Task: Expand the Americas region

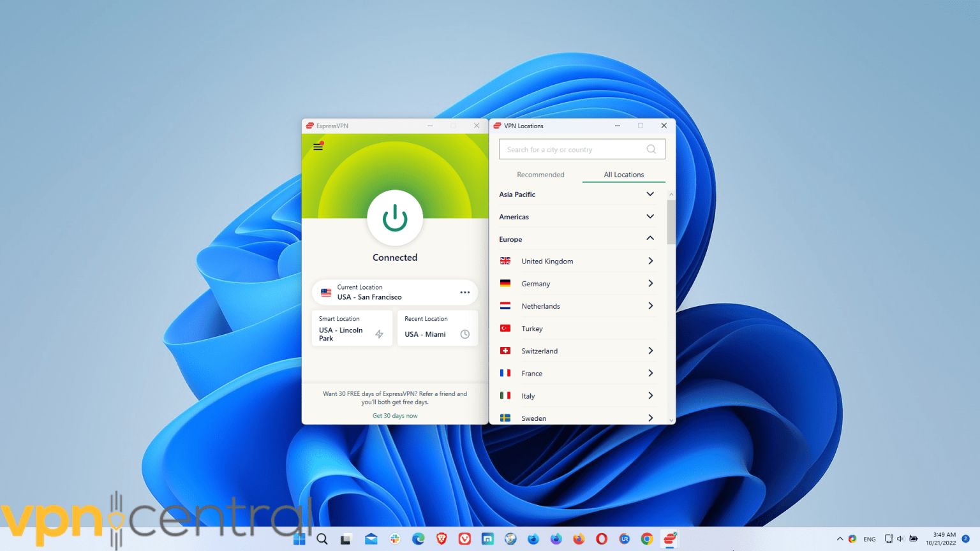Action: 650,217
